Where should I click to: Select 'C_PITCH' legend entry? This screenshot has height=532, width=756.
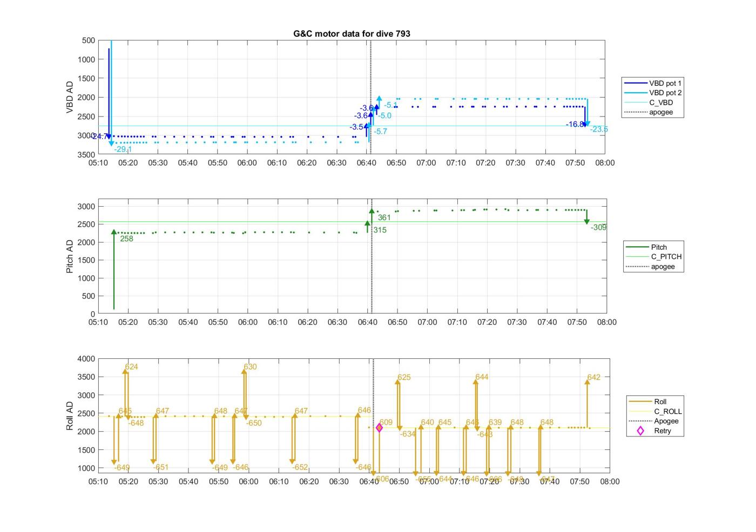pyautogui.click(x=654, y=257)
